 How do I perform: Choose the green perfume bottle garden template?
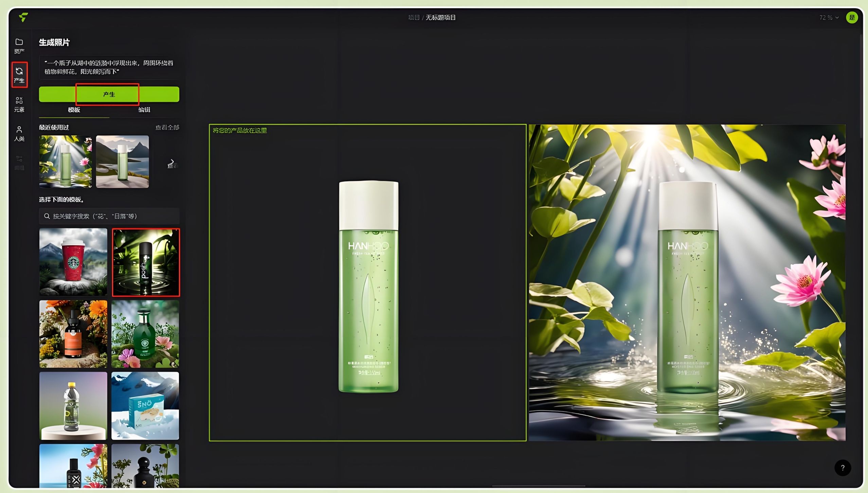[145, 334]
